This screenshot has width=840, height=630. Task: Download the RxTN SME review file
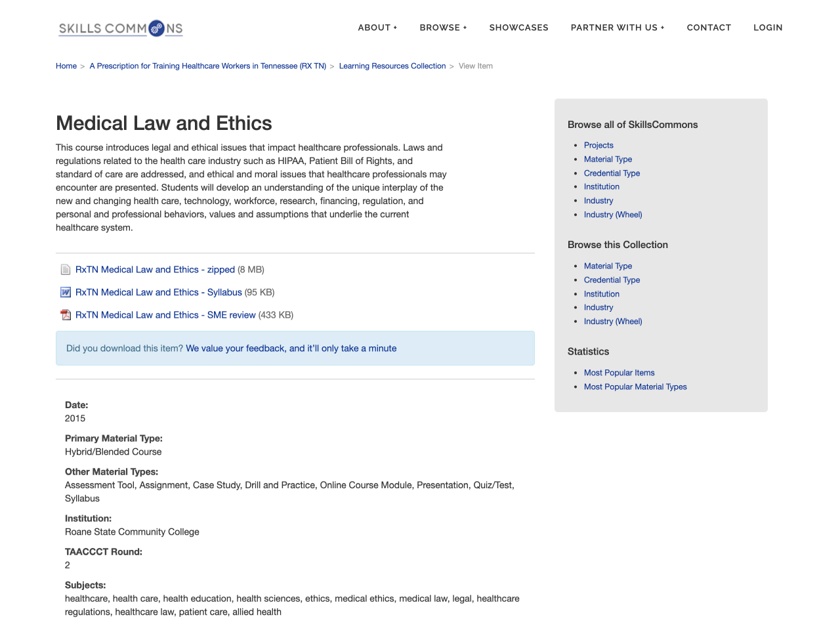165,315
